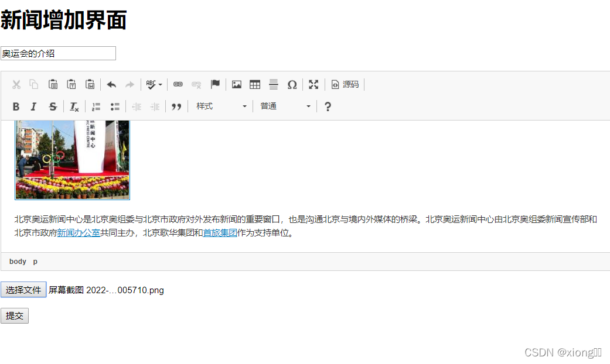Switch to 源码 source view
Image resolution: width=610 pixels, height=364 pixels.
345,84
